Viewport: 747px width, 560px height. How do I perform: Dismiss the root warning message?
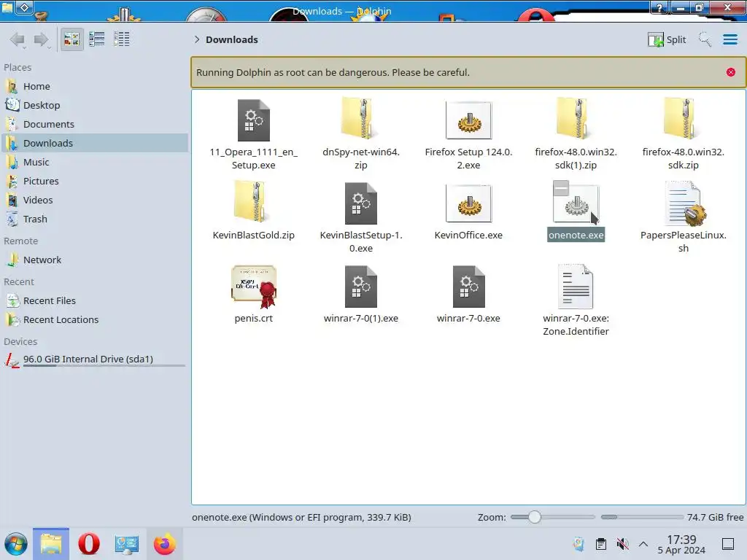tap(731, 72)
